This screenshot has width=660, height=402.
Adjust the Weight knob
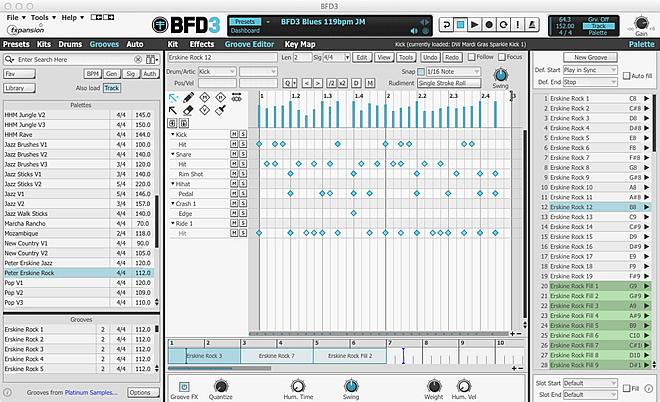[434, 386]
